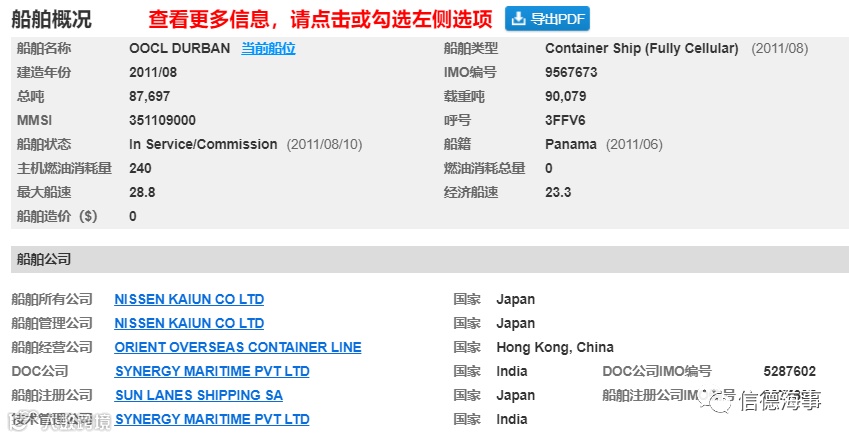Viewport: 849px width, 438px height.
Task: Select the call sign value 3FFV6
Action: tap(565, 120)
